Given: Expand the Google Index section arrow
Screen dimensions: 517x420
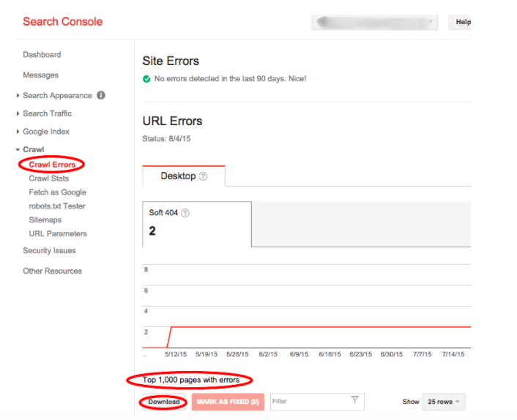Looking at the screenshot, I should click(18, 132).
